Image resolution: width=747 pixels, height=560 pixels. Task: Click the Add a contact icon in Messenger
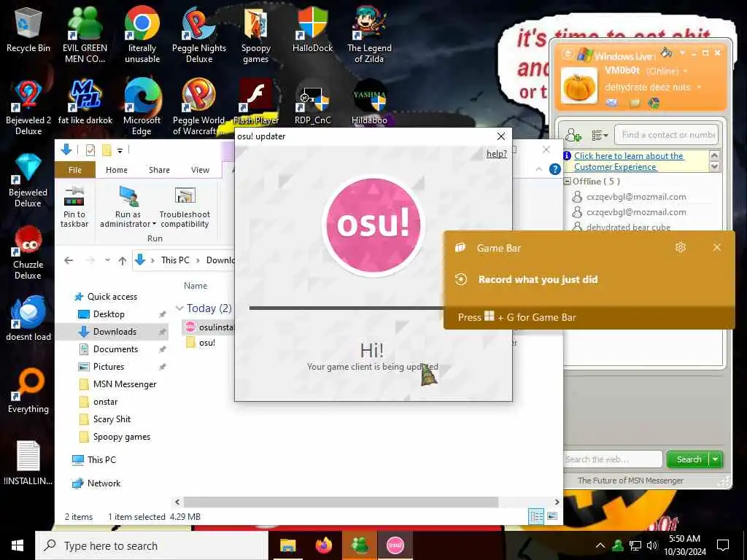click(573, 135)
